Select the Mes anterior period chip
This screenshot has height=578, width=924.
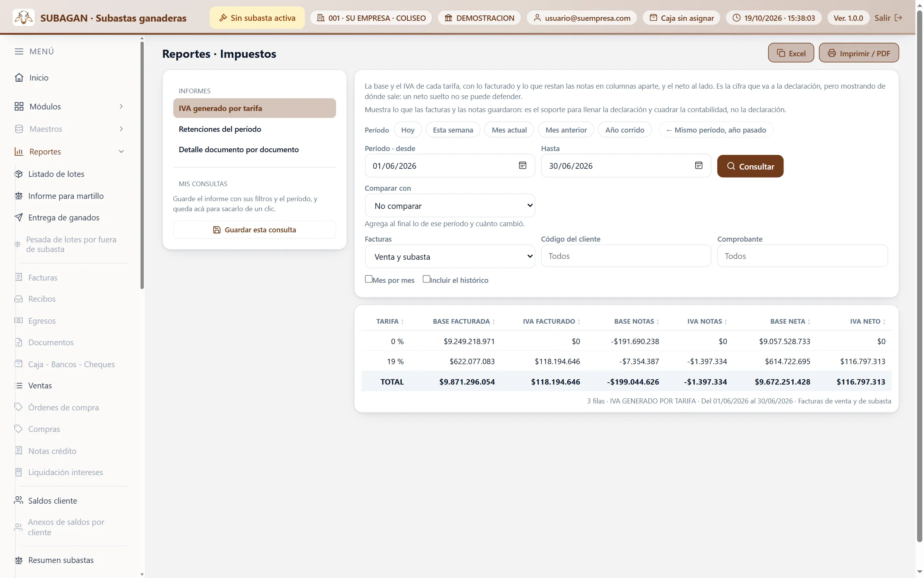[x=566, y=130]
